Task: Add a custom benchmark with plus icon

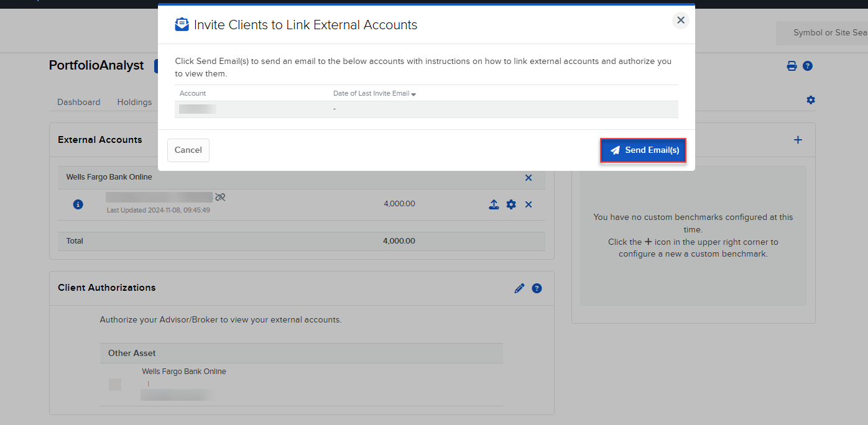Action: [798, 140]
